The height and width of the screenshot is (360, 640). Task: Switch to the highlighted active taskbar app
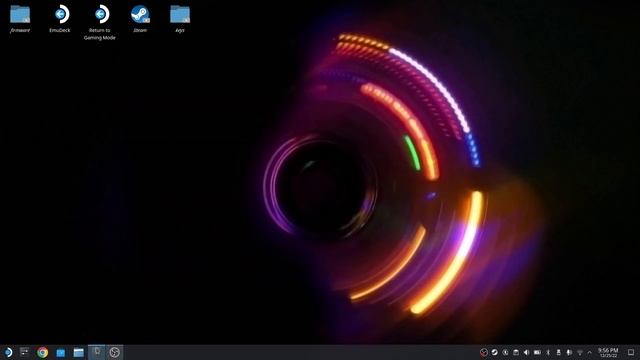(97, 352)
